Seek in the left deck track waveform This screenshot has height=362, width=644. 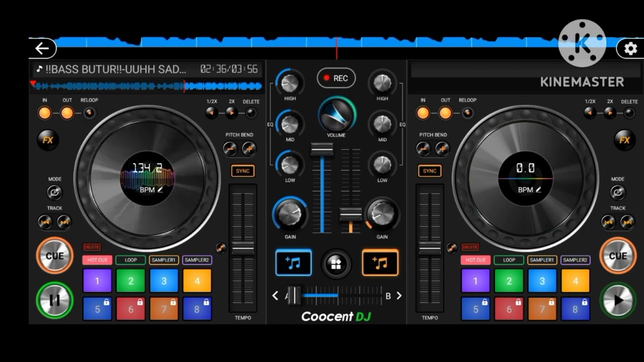tap(147, 86)
